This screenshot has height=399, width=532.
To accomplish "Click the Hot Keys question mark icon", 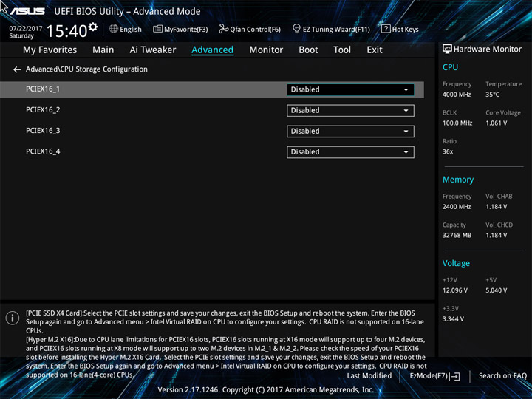I will (386, 29).
